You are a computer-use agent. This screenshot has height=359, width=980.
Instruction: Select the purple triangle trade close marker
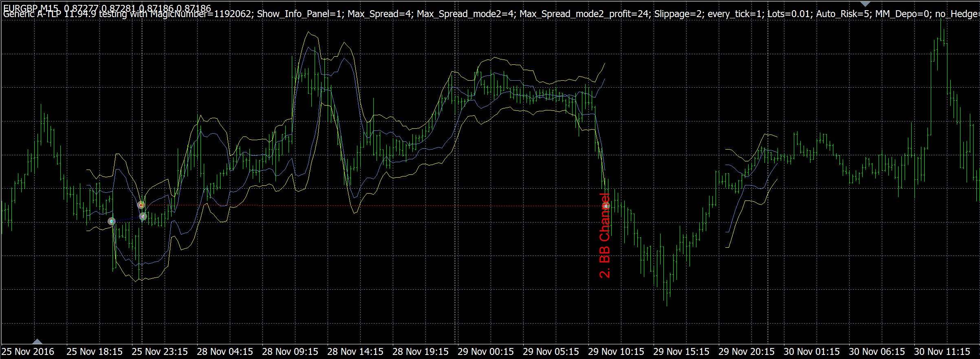(143, 216)
